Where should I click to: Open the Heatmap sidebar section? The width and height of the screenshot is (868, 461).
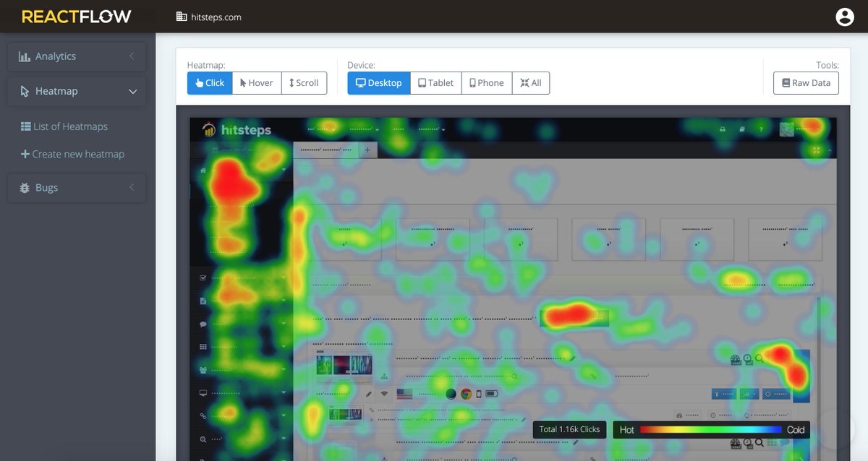click(77, 92)
